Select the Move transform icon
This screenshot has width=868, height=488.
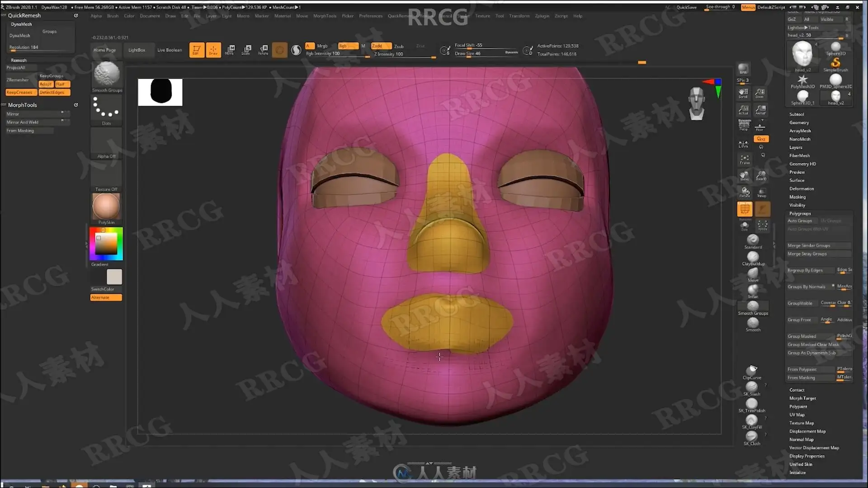coord(230,50)
